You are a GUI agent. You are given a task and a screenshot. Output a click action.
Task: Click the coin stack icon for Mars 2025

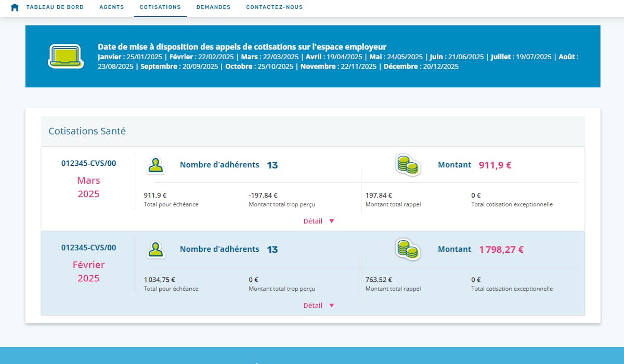pos(407,164)
